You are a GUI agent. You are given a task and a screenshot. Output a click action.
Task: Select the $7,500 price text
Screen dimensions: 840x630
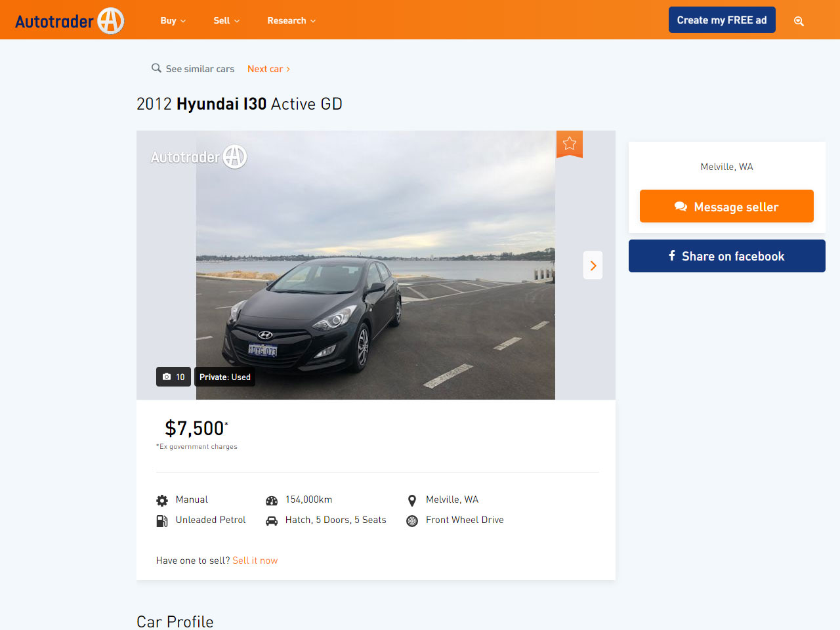coord(196,428)
